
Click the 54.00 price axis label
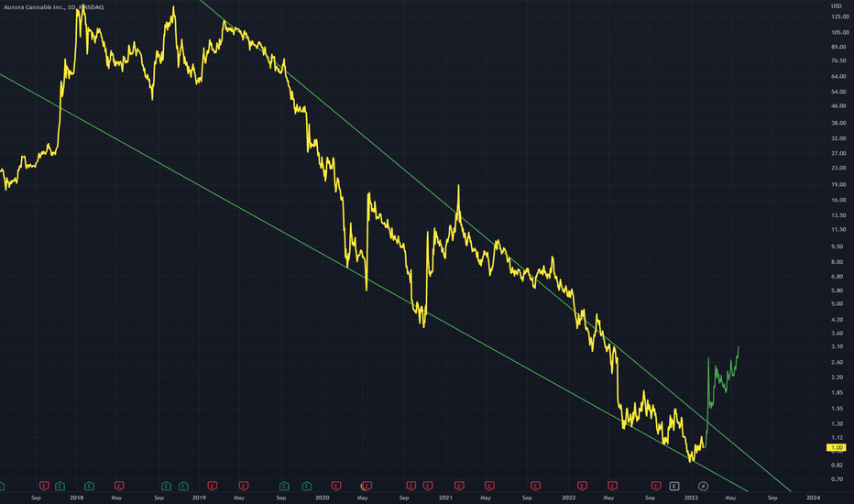click(x=839, y=92)
